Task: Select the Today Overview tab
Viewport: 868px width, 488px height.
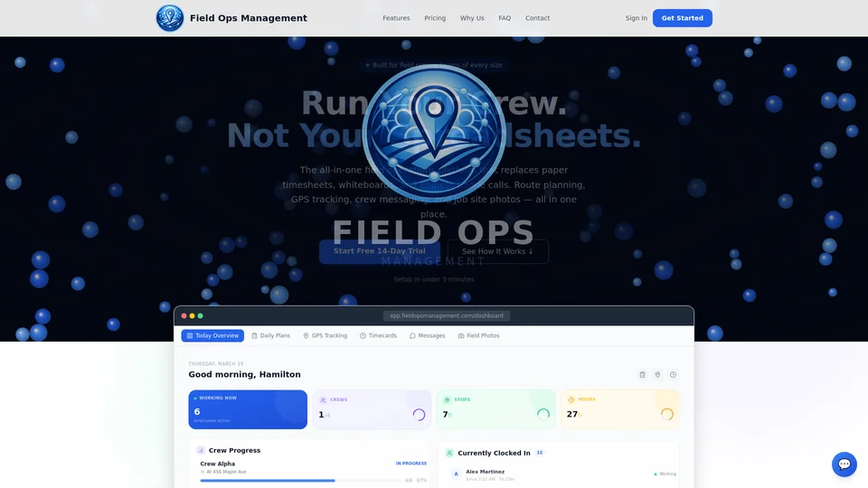Action: (212, 336)
